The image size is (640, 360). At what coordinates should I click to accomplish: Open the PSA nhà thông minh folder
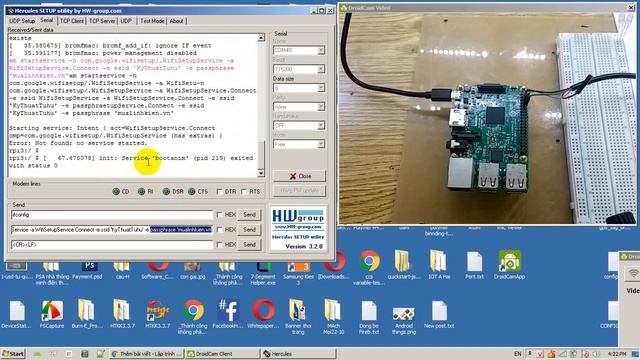(x=52, y=273)
